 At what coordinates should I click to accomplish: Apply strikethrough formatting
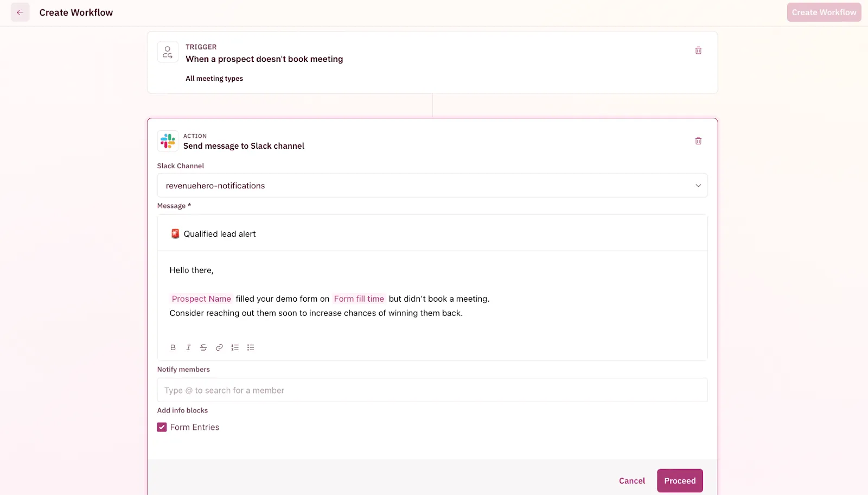[203, 347]
